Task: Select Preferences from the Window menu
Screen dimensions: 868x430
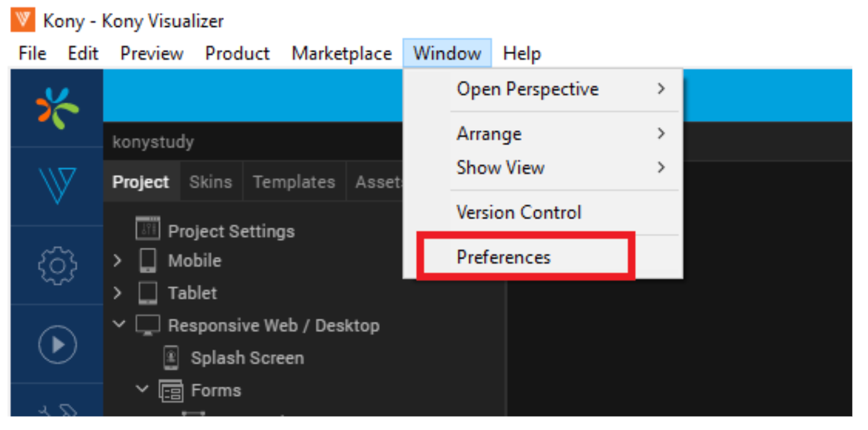Action: [x=503, y=257]
